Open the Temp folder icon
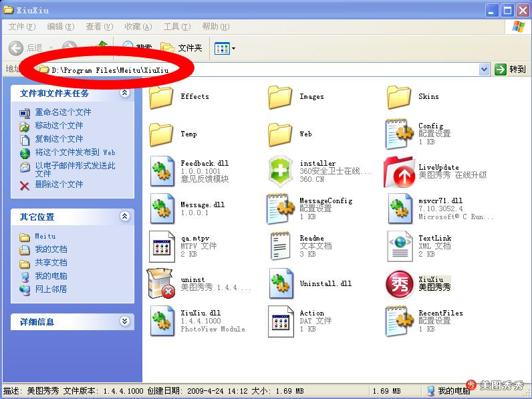Viewport: 532px width, 399px height. point(161,134)
